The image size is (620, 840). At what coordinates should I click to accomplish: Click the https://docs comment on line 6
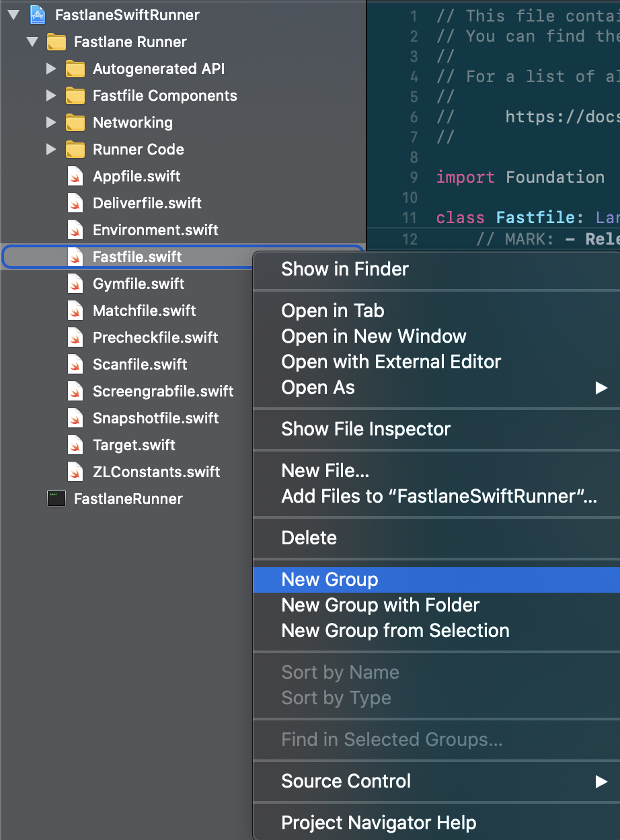[561, 117]
